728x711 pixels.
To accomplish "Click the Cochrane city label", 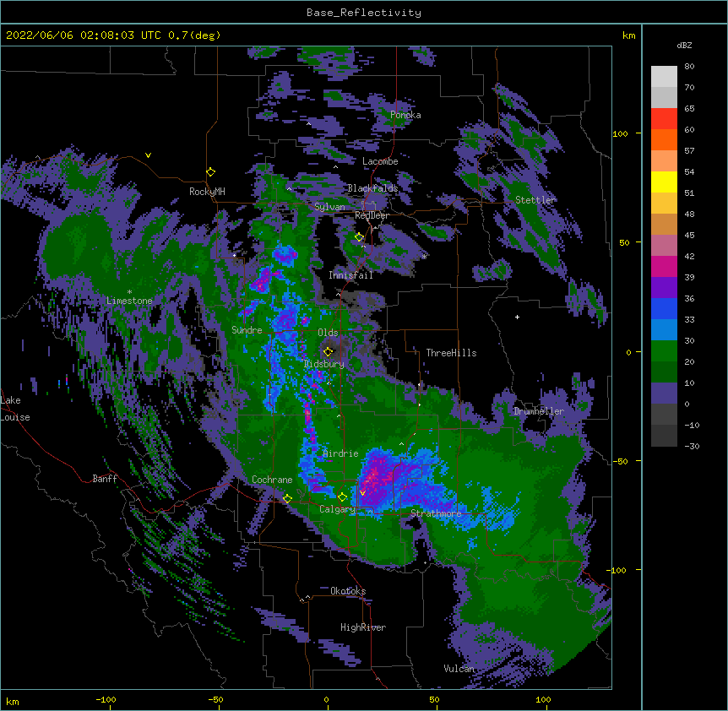I will tap(272, 480).
